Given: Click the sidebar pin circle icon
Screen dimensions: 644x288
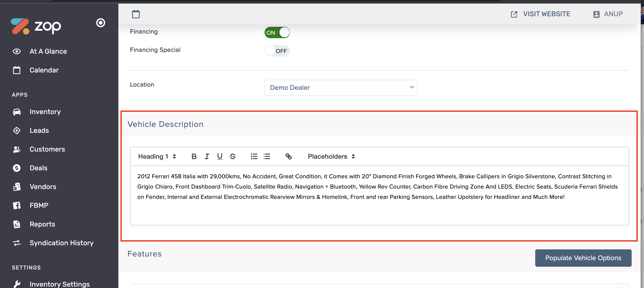Looking at the screenshot, I should (101, 23).
